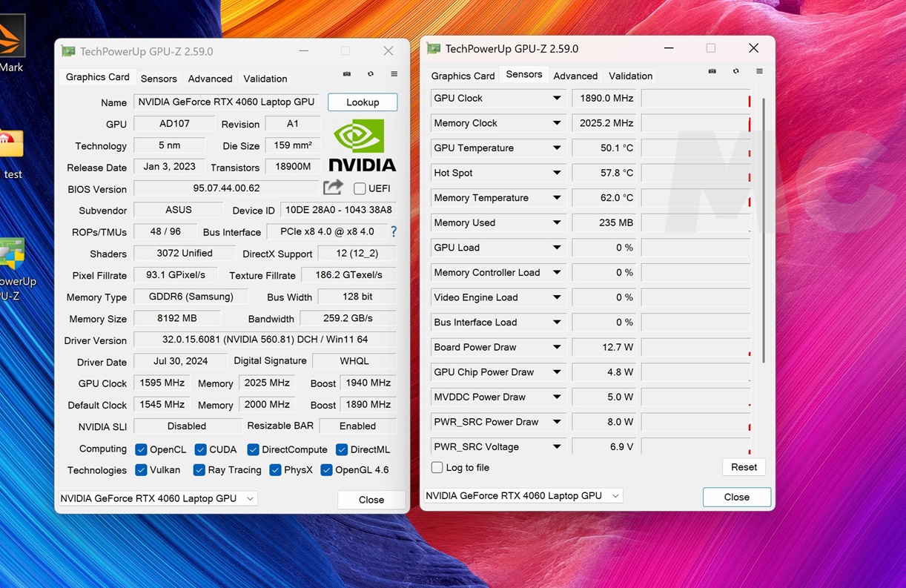Click the screenshot camera icon in left window
This screenshot has height=588, width=906.
tap(346, 74)
